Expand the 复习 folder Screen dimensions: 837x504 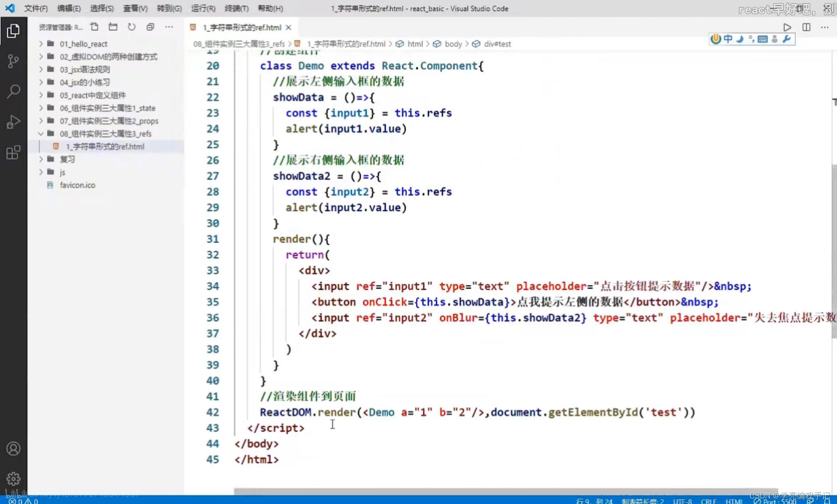[106, 159]
